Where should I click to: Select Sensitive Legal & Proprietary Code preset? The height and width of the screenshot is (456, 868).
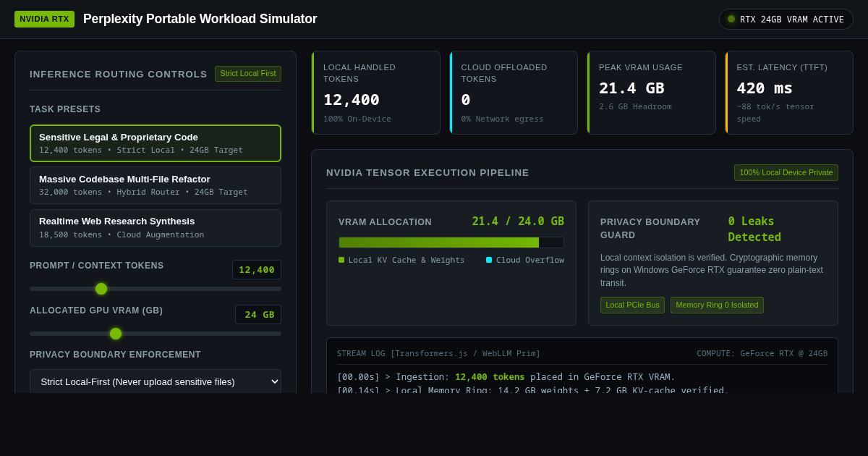click(x=156, y=143)
